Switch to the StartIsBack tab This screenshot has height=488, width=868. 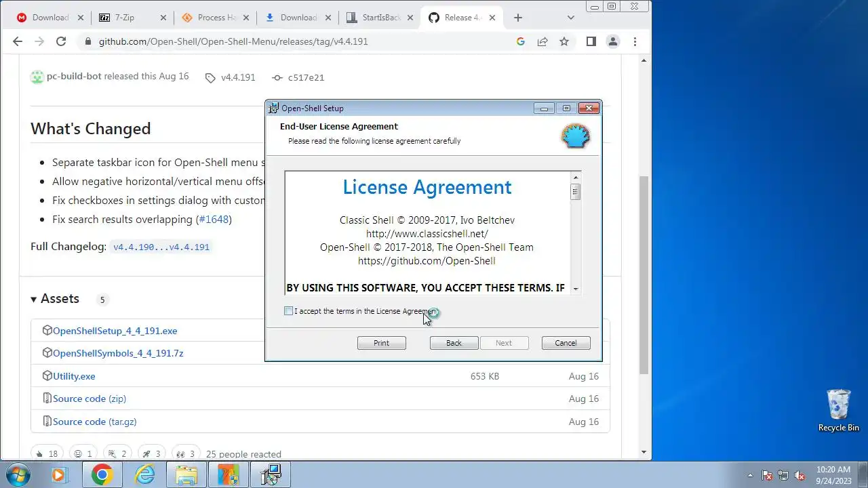coord(380,18)
